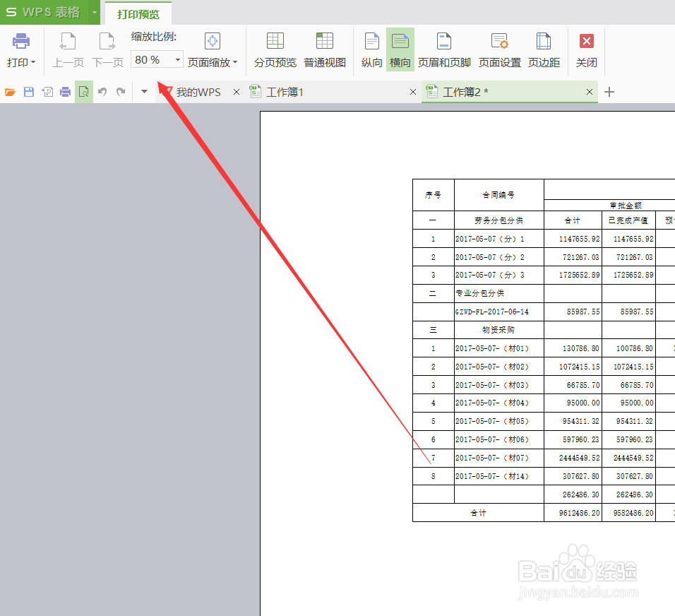Switch to the 工作簿1 tab
The height and width of the screenshot is (616, 675).
[x=284, y=92]
